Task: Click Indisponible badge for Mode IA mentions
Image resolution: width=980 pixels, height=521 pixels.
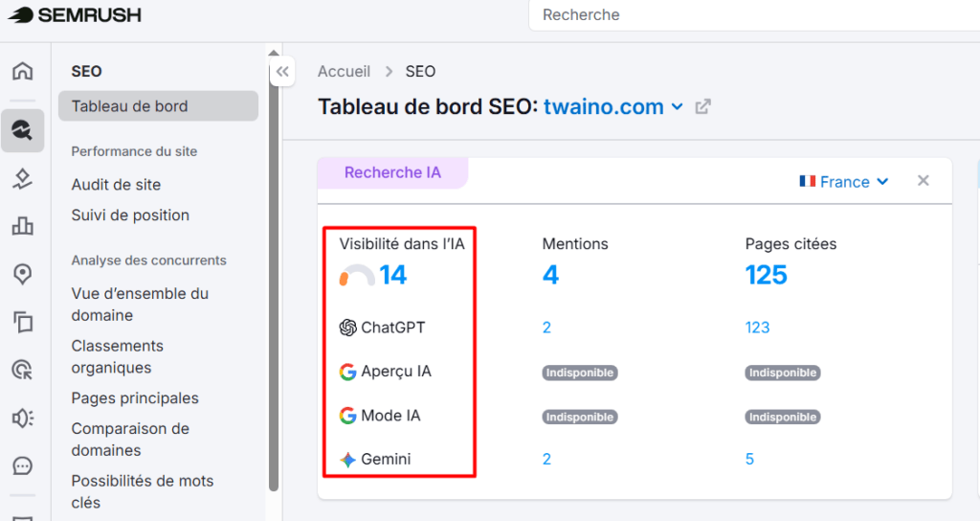Action: point(580,418)
